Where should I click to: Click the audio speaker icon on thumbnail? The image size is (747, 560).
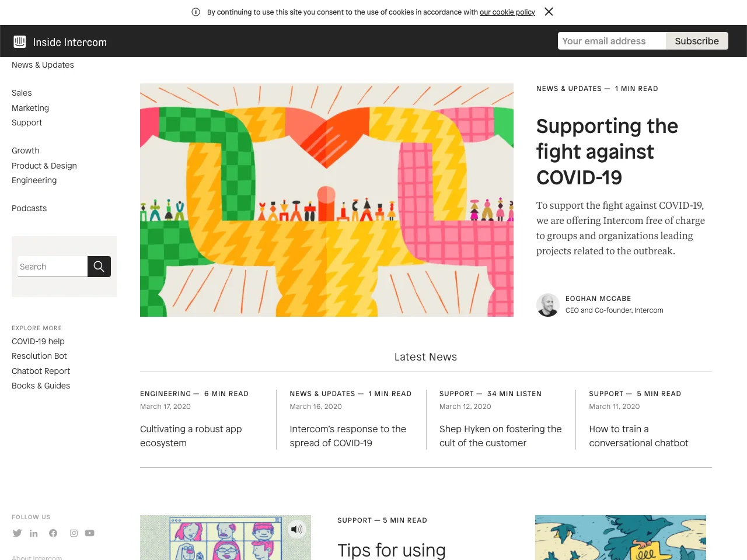[296, 529]
